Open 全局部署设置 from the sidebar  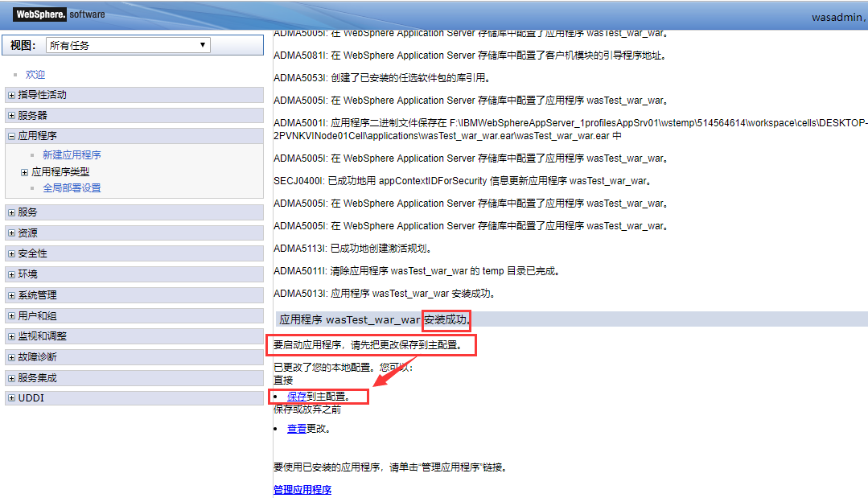pyautogui.click(x=72, y=187)
